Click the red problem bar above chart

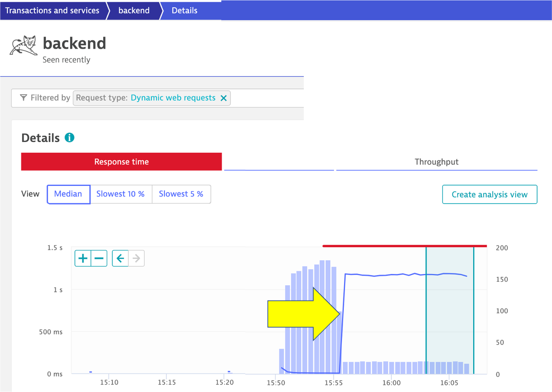(404, 246)
